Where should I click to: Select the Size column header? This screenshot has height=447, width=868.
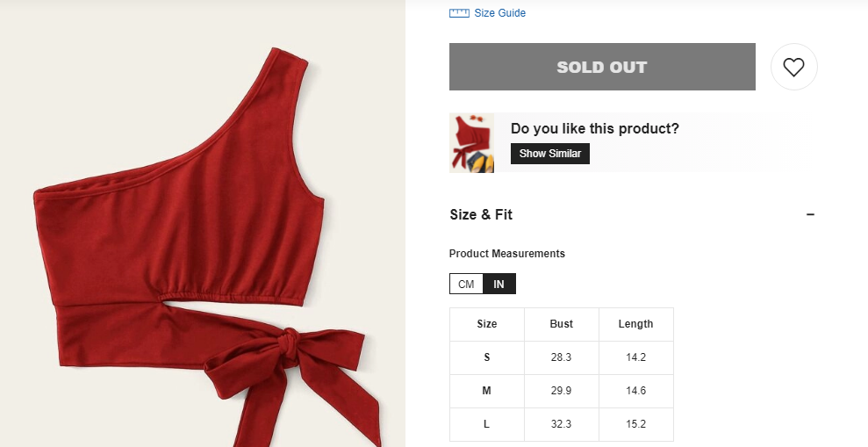pos(487,324)
